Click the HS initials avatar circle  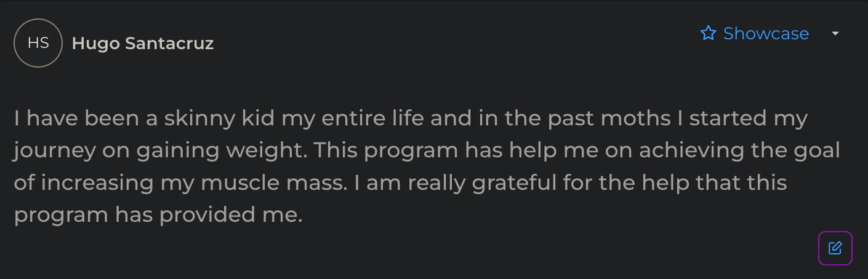38,43
